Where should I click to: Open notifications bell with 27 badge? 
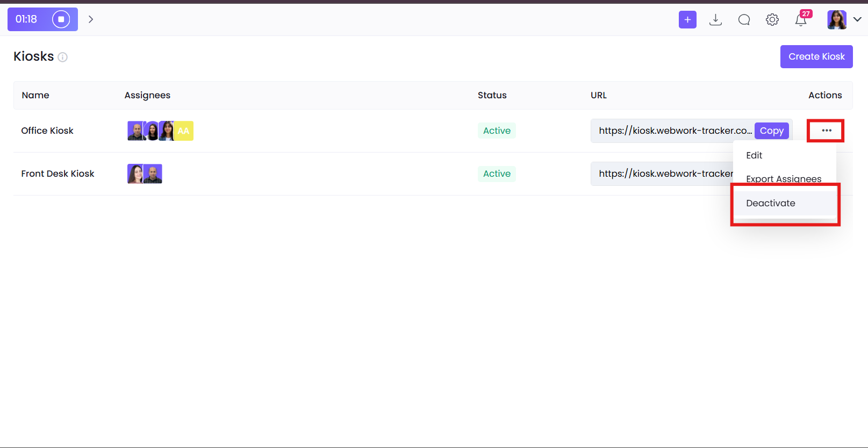(x=801, y=20)
